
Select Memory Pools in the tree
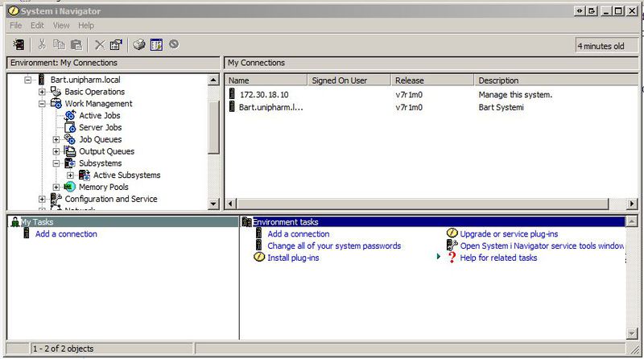(x=104, y=187)
